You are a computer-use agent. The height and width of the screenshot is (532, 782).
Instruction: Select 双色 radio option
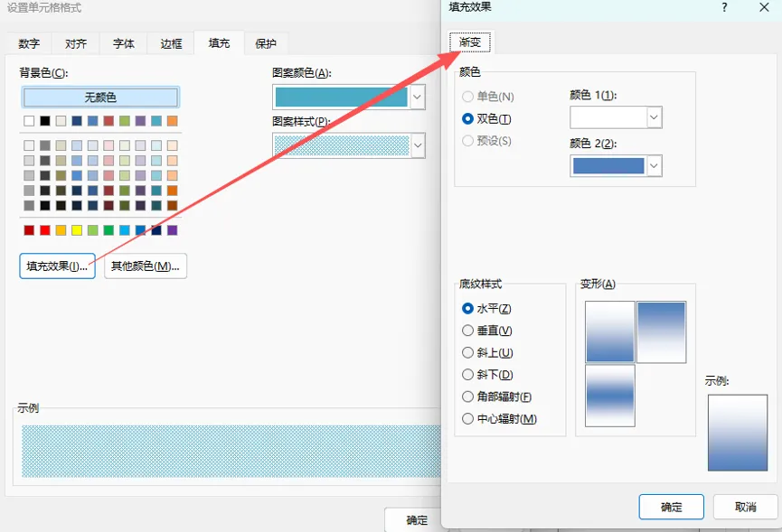[486, 118]
